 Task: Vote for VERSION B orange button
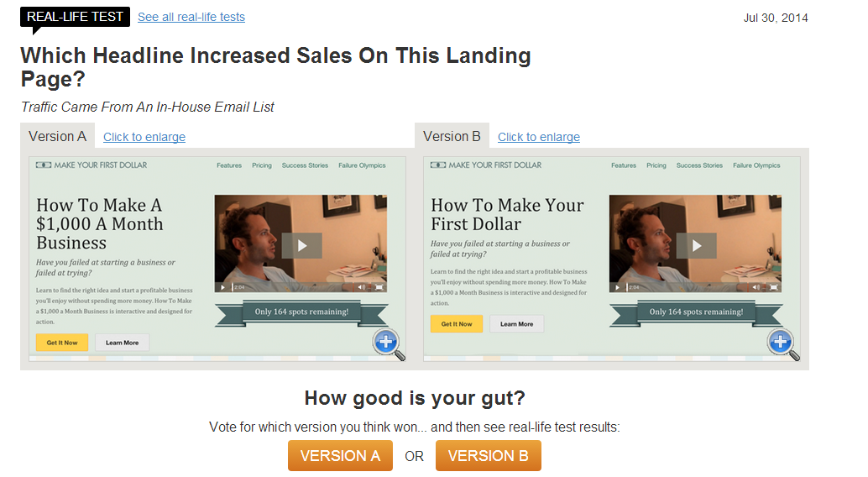pyautogui.click(x=489, y=456)
